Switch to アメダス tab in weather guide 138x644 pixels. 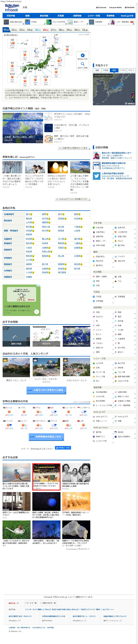(x=123, y=70)
